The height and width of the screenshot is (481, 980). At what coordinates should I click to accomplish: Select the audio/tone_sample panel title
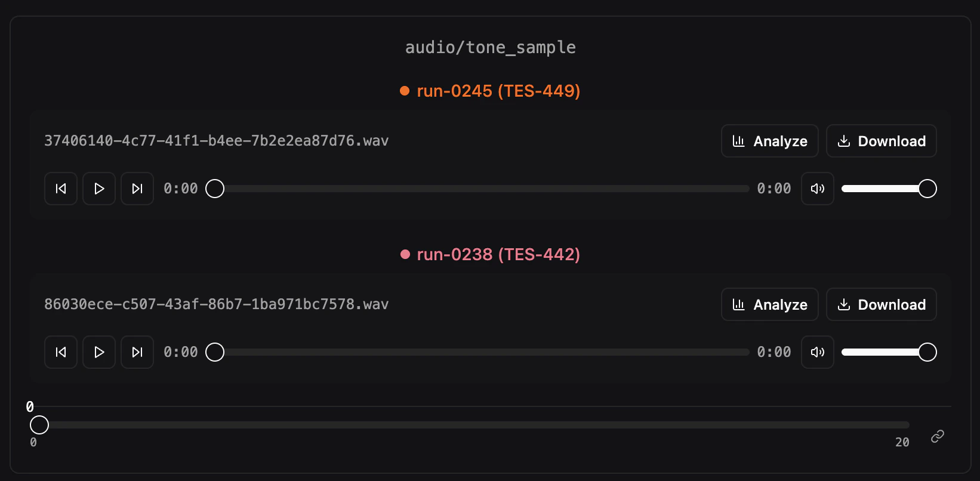(490, 47)
